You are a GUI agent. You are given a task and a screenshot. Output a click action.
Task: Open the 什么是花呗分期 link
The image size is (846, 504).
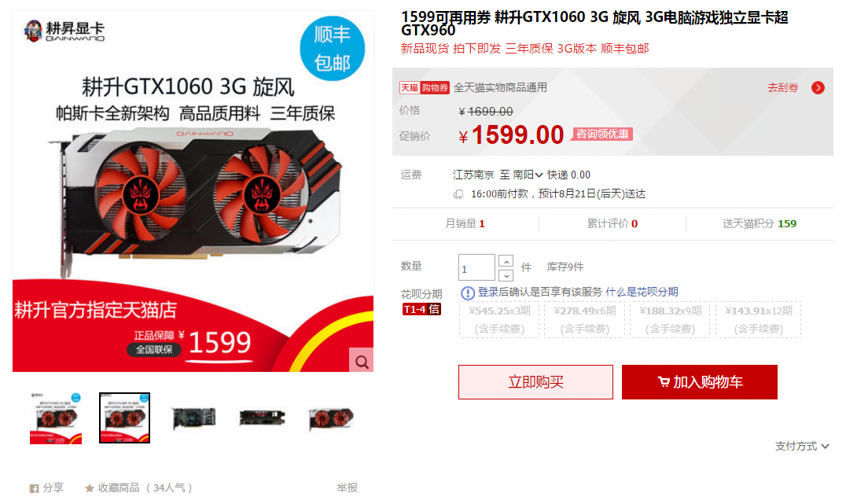pyautogui.click(x=642, y=292)
